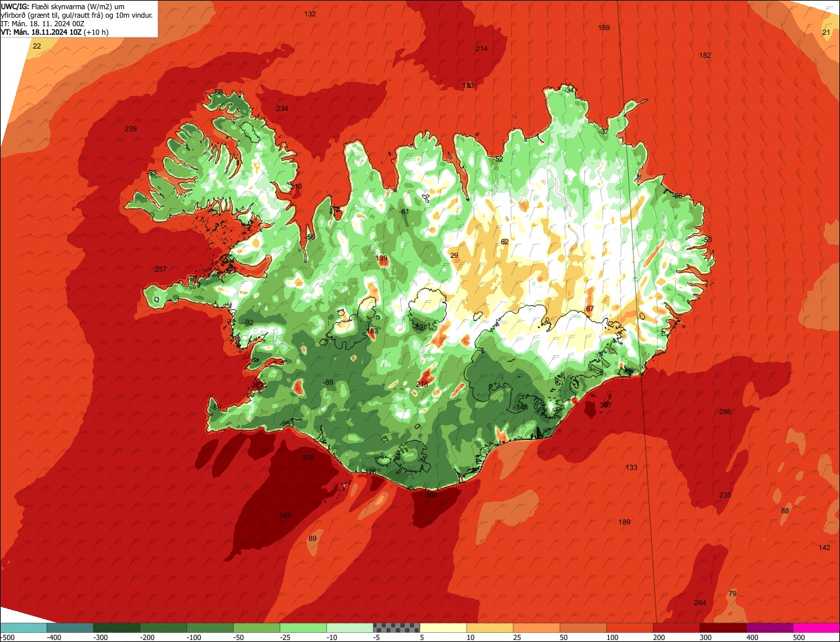Click the value 345 on the map
This screenshot has height=642, width=840.
point(285,515)
